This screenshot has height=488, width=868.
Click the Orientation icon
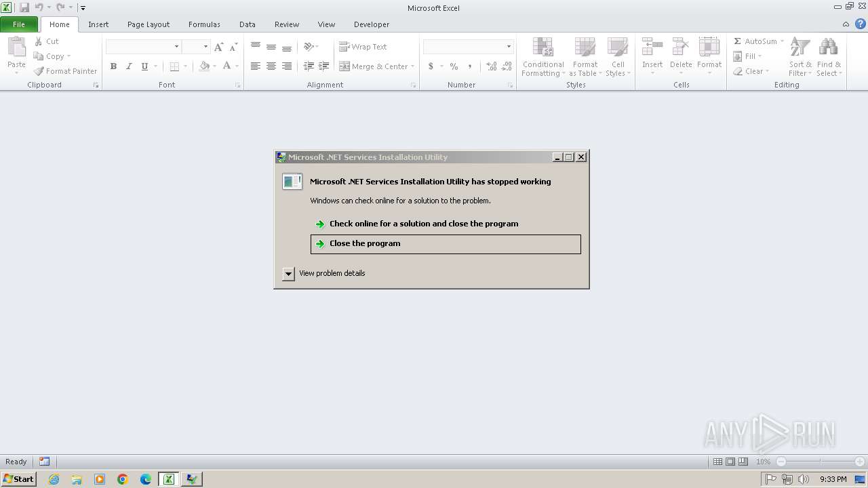coord(309,47)
